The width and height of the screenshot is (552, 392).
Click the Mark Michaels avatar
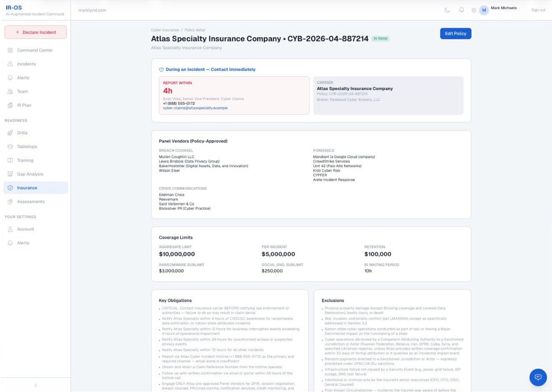click(483, 10)
